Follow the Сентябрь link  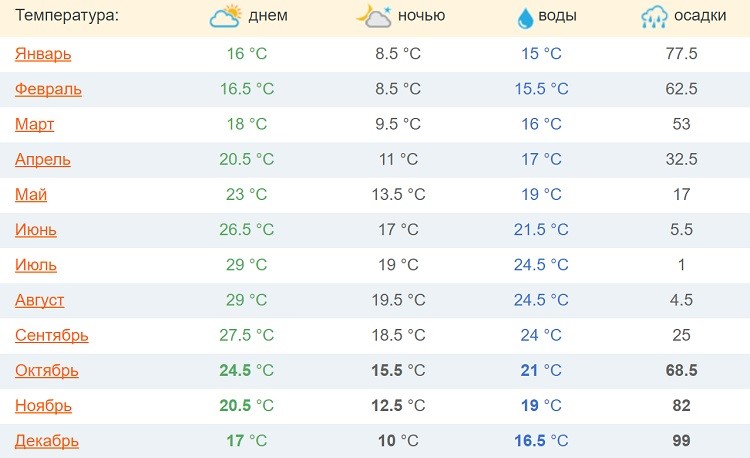pos(52,335)
